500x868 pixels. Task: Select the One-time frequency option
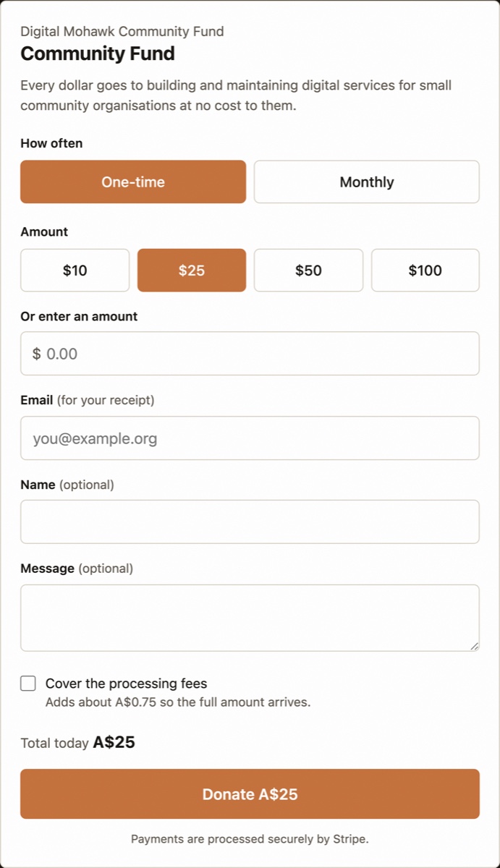(x=133, y=182)
